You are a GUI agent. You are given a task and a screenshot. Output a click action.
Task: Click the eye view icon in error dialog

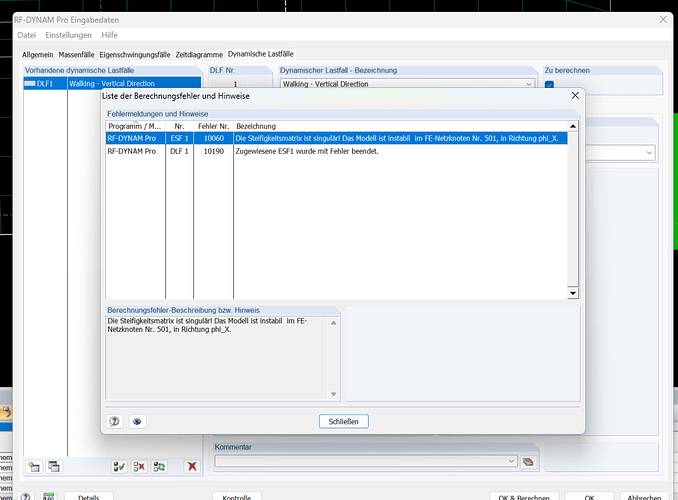(138, 421)
